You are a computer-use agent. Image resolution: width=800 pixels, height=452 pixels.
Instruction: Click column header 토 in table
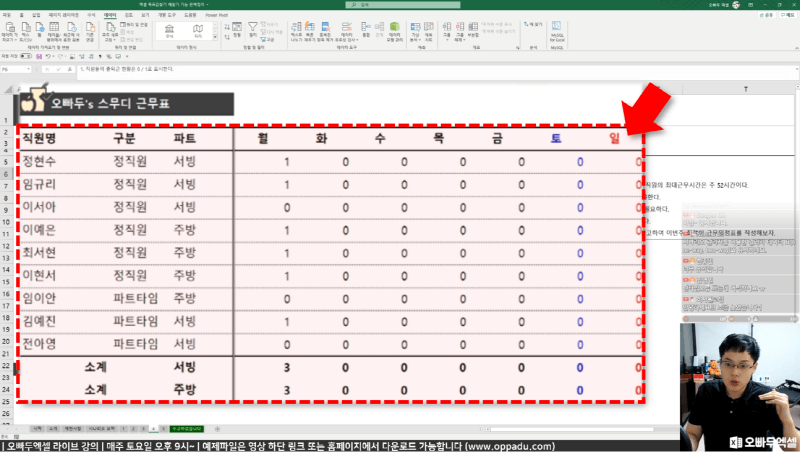click(x=556, y=138)
